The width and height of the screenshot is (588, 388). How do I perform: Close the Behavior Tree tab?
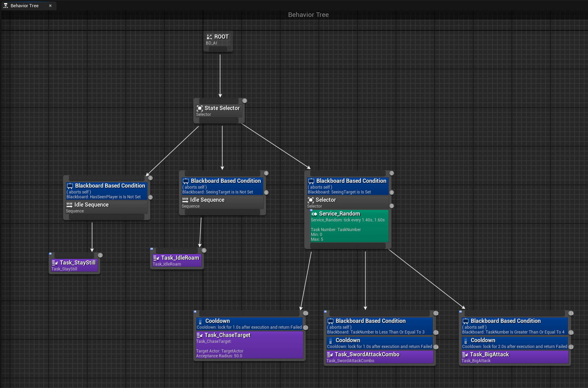tap(50, 6)
